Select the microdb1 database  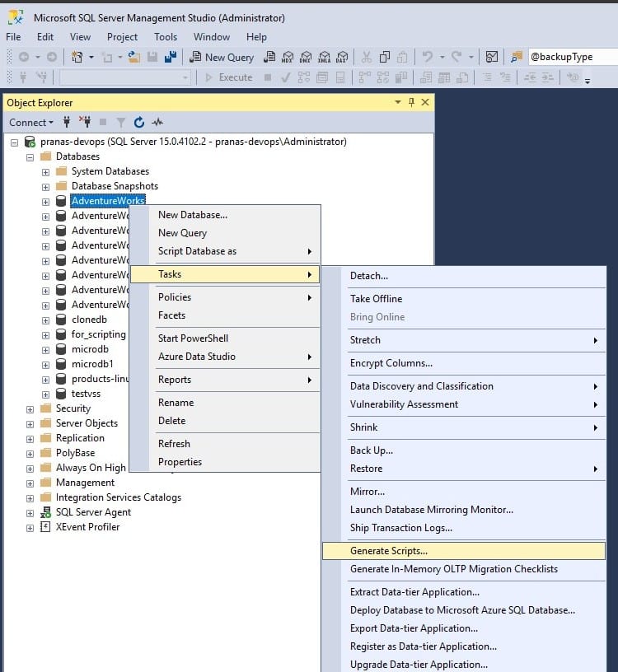coord(92,364)
